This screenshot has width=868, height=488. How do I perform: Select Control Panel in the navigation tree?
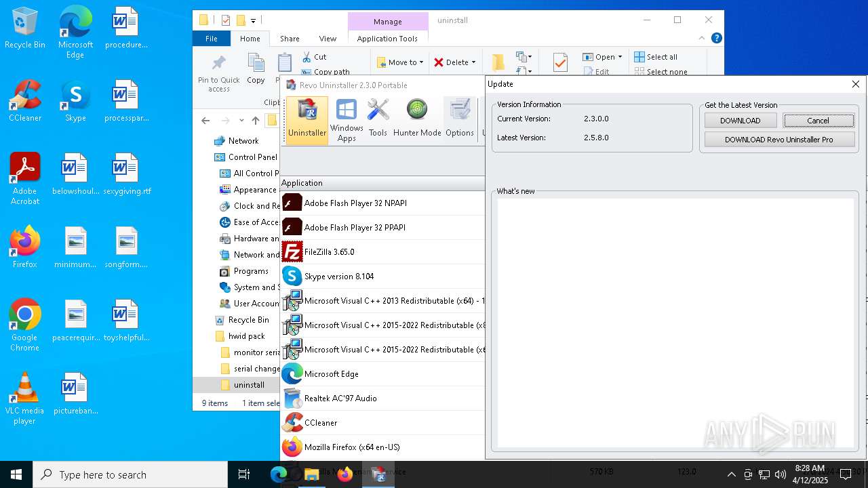(x=246, y=157)
